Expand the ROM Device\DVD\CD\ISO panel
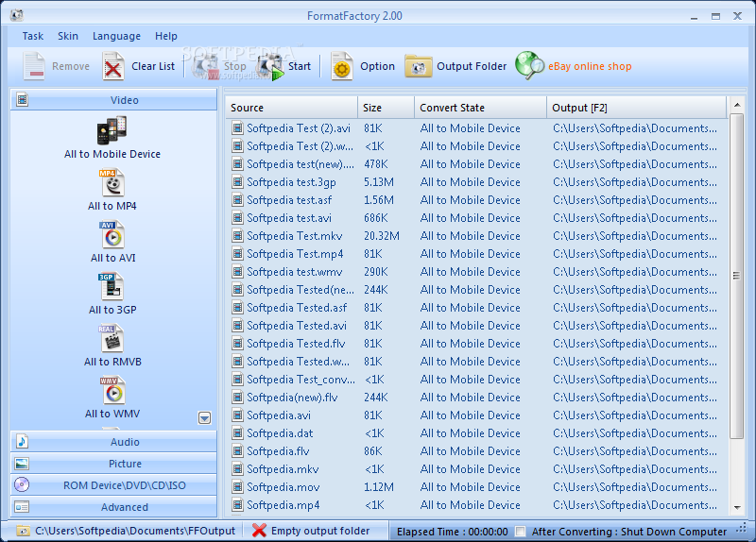Viewport: 756px width, 542px height. pos(113,485)
